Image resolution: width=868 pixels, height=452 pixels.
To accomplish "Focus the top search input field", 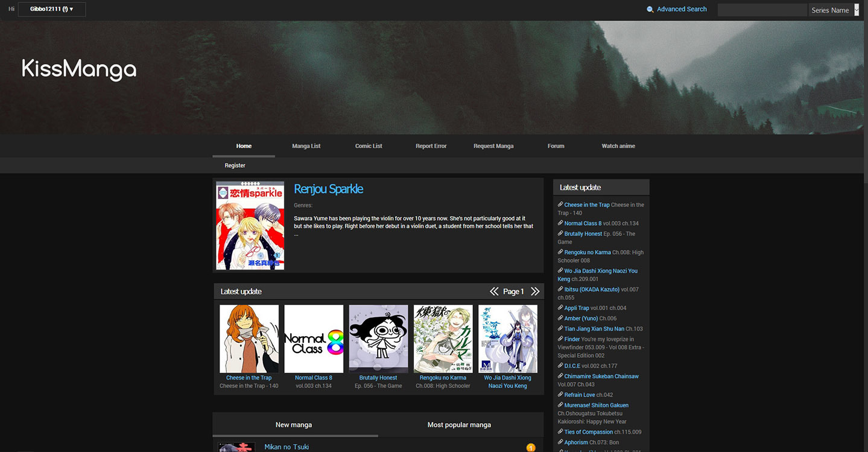I will [762, 10].
